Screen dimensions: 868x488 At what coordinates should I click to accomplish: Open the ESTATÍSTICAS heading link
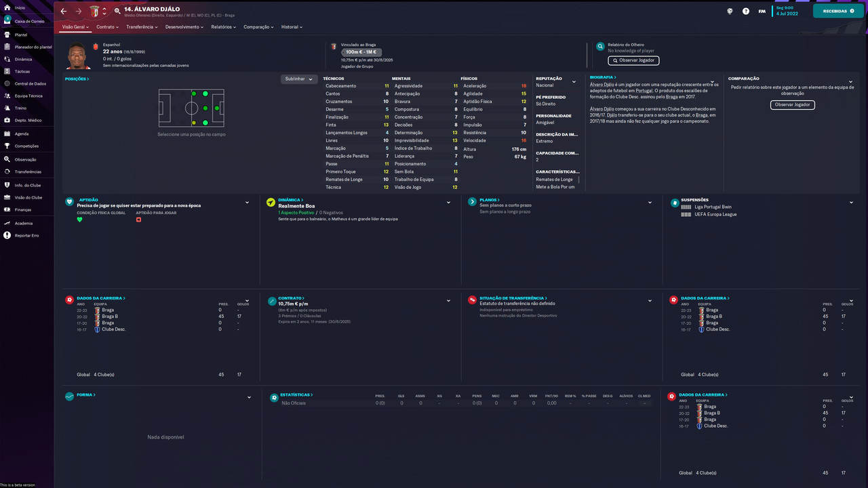click(297, 394)
